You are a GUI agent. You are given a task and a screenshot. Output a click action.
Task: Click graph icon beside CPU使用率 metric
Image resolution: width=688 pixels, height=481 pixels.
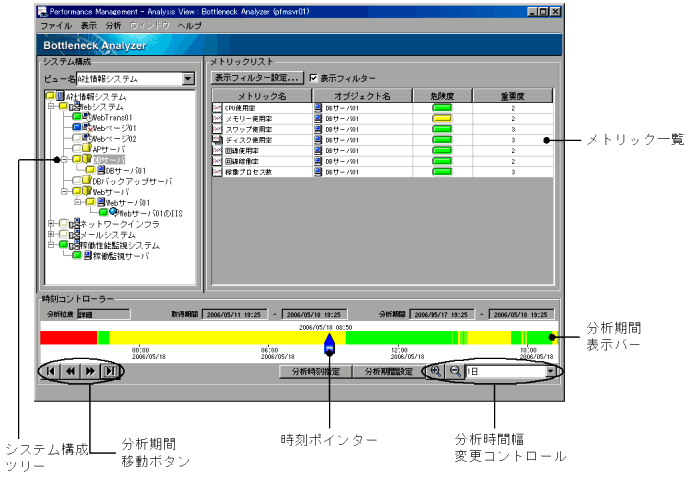pyautogui.click(x=217, y=108)
